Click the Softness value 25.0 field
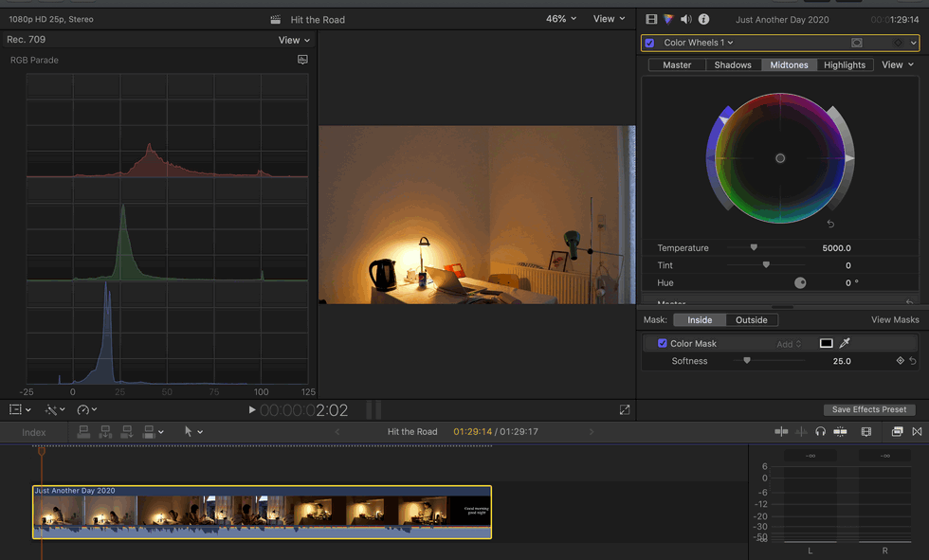 pos(842,361)
